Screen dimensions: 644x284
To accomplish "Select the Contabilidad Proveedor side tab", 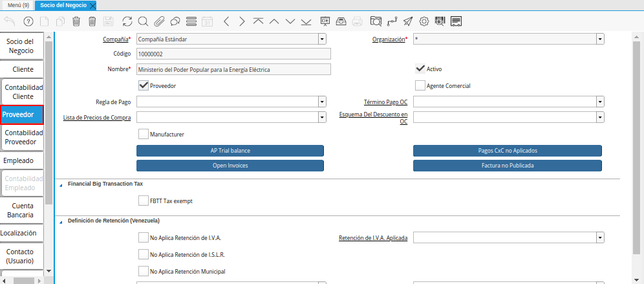I will (x=23, y=137).
